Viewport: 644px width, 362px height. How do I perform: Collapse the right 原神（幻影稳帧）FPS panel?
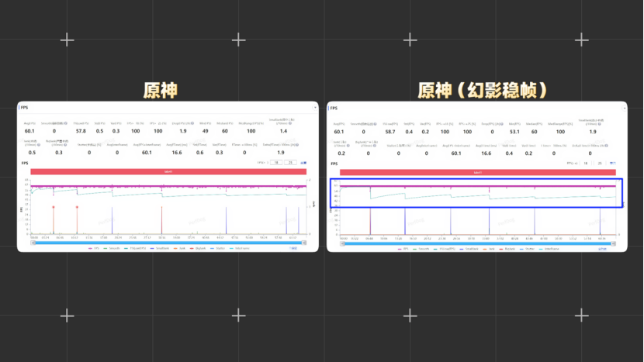[x=625, y=109]
